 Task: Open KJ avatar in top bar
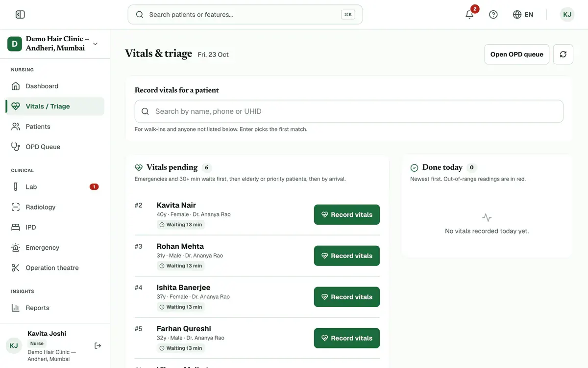point(567,15)
